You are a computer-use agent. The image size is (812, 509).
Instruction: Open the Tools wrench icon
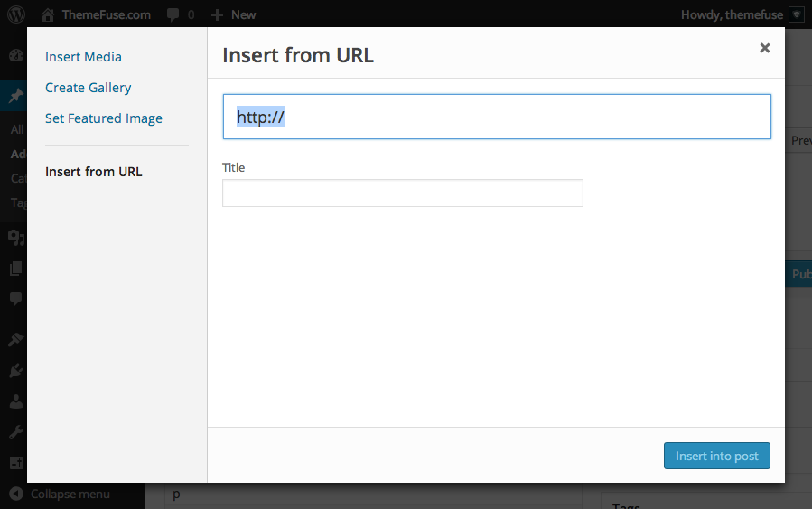point(16,432)
